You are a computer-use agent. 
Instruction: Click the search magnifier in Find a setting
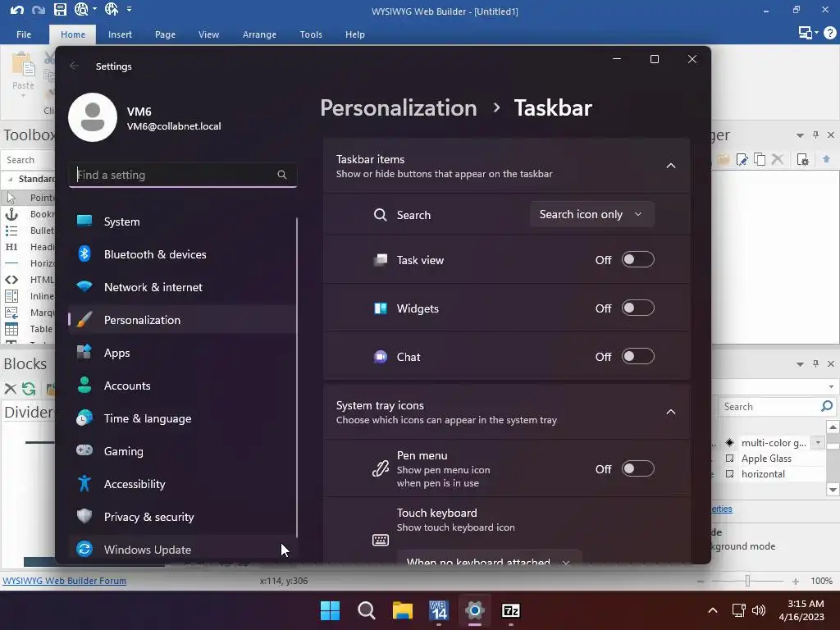tap(282, 175)
